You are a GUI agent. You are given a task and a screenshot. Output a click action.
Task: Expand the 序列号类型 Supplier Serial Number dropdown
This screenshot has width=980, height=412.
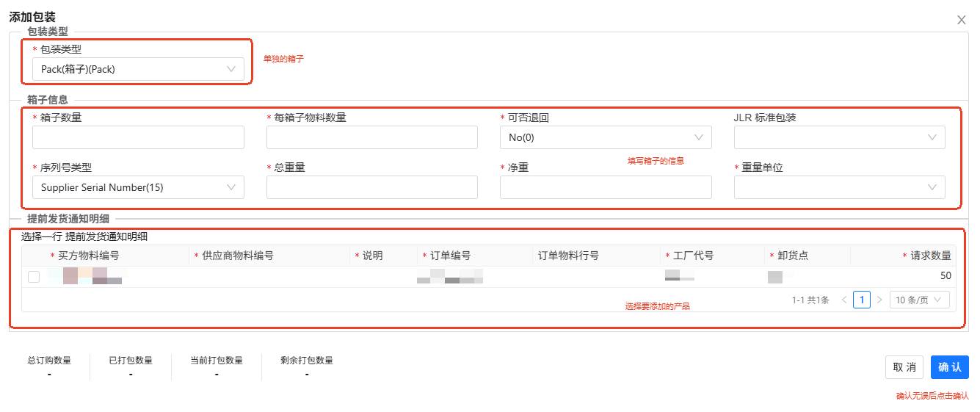[x=138, y=187]
